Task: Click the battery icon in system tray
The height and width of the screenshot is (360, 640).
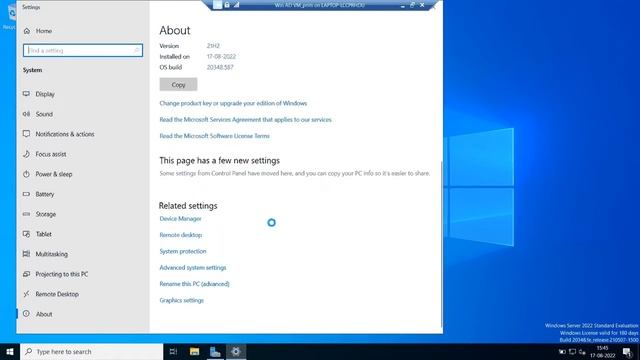Action: tap(562, 351)
